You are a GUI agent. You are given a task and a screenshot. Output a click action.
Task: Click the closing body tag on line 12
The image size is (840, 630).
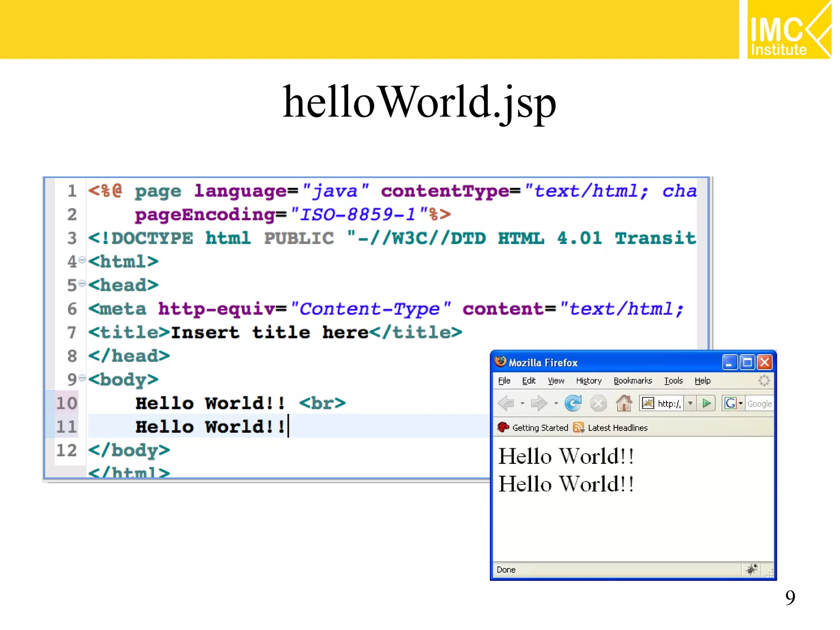pos(129,450)
